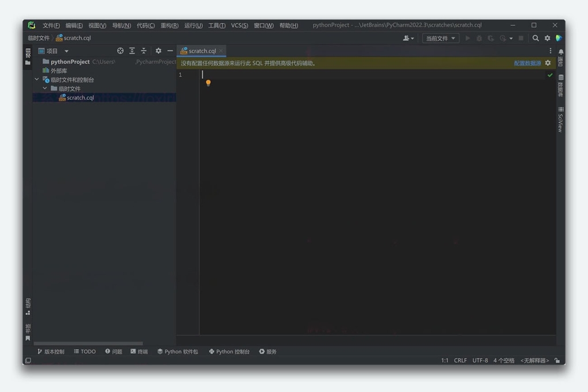Click the Expand All icon in project panel

132,51
